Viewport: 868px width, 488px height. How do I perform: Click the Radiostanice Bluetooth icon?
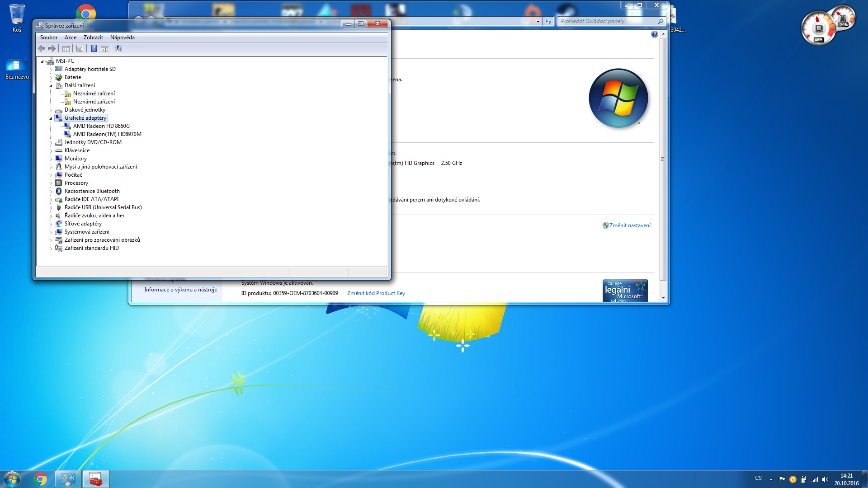59,191
